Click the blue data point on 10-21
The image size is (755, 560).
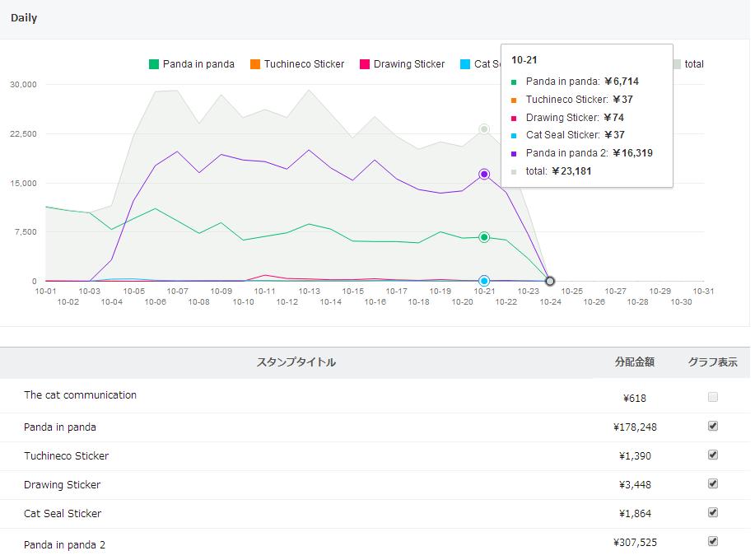[x=484, y=281]
